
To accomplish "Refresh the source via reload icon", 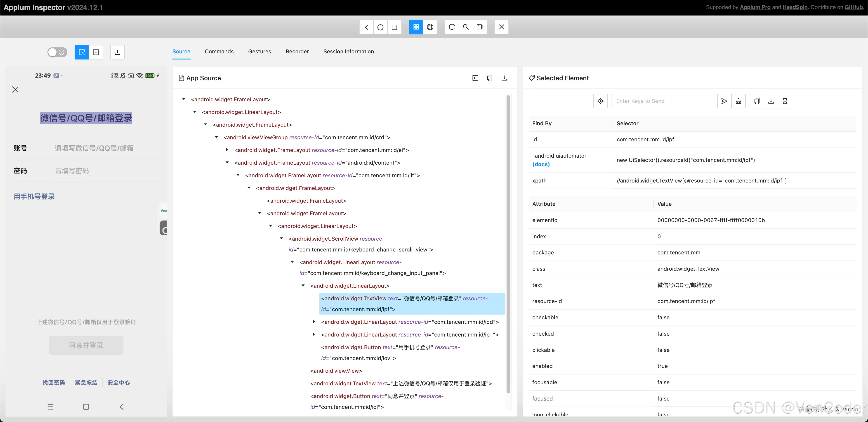I will click(452, 27).
